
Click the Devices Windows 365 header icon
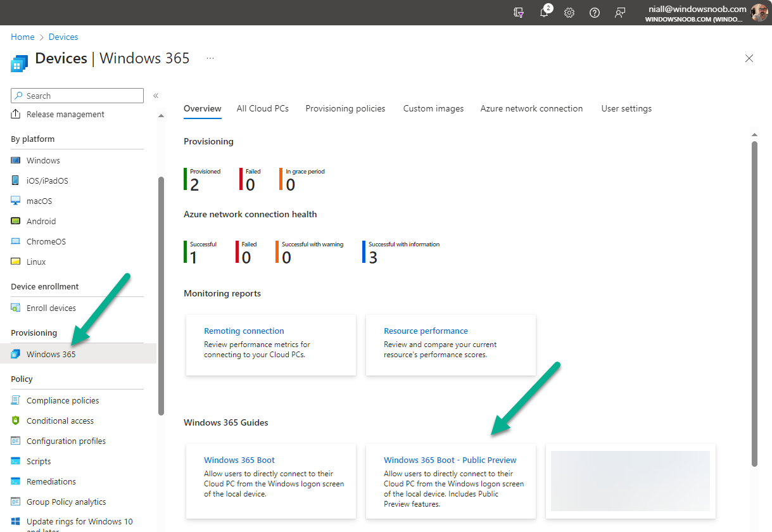(20, 63)
